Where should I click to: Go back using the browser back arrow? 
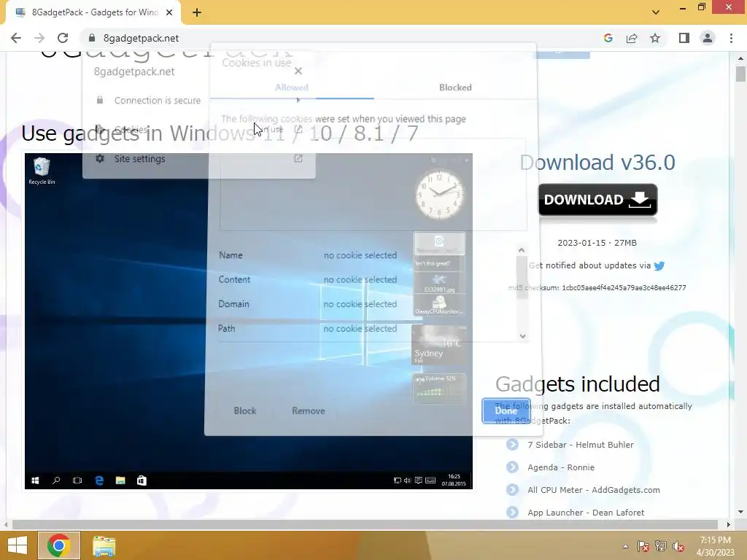pos(16,38)
